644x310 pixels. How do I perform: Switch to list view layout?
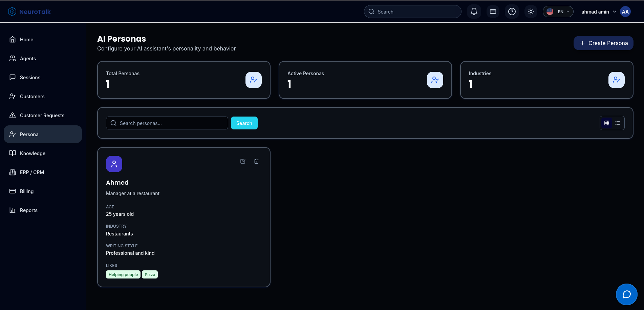[x=618, y=123]
